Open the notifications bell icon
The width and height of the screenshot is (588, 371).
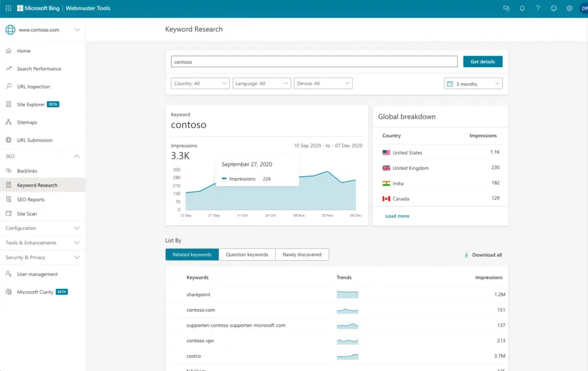point(522,8)
